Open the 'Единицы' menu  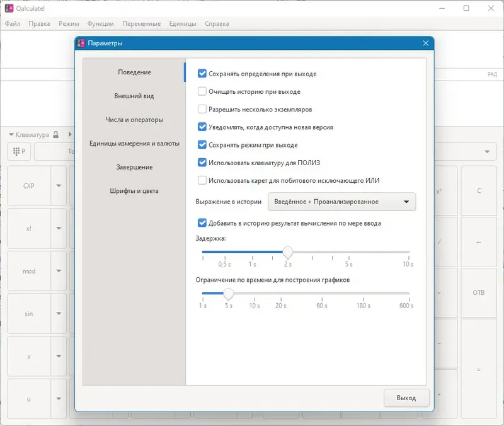[x=183, y=23]
